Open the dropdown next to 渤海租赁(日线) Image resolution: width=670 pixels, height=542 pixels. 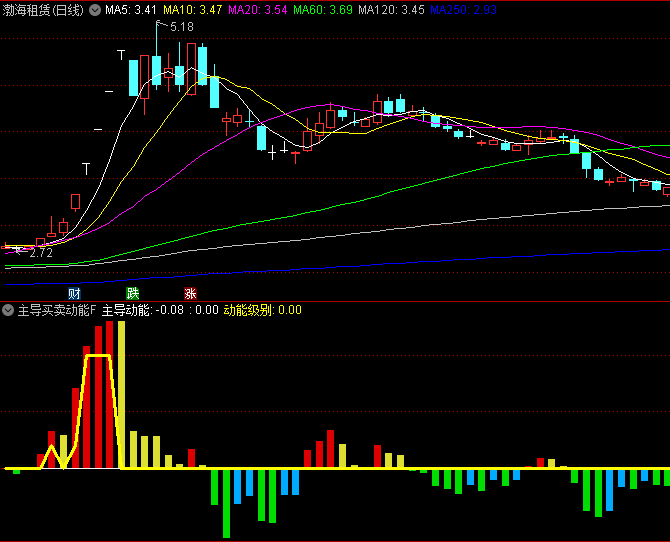click(95, 10)
